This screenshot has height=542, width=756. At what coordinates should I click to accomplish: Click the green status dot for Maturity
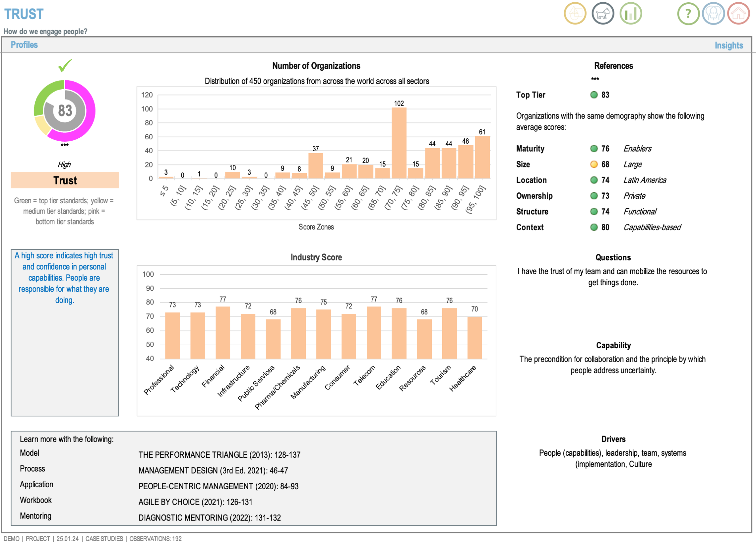(x=594, y=149)
